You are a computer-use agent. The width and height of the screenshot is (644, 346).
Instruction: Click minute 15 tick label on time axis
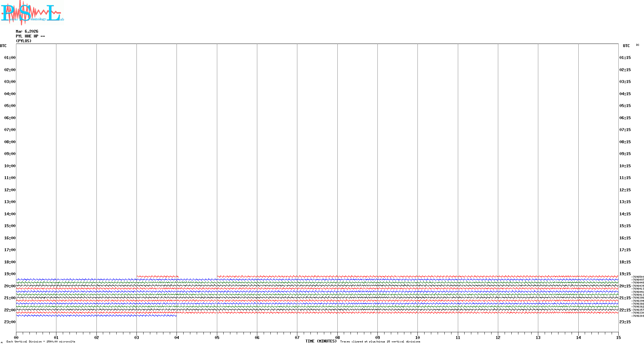coord(618,337)
